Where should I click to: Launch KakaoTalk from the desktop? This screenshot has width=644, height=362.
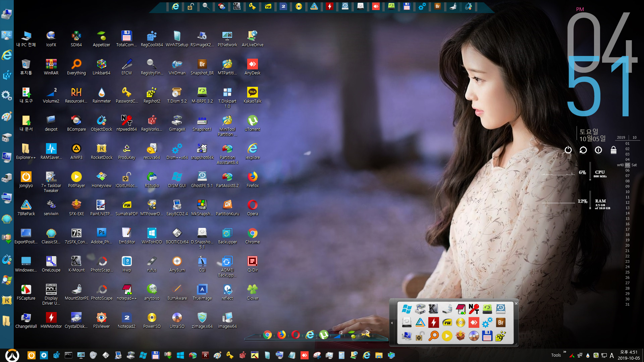(252, 95)
